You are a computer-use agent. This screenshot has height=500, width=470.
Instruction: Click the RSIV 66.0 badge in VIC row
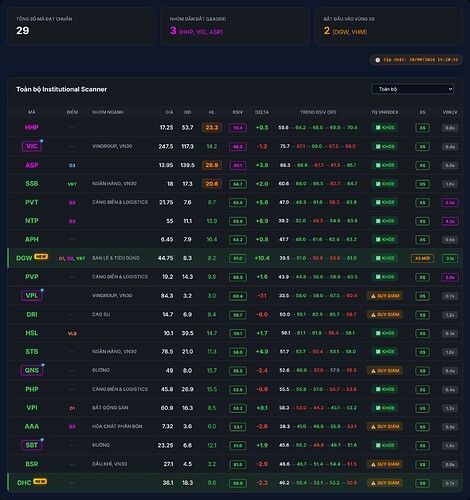238,147
